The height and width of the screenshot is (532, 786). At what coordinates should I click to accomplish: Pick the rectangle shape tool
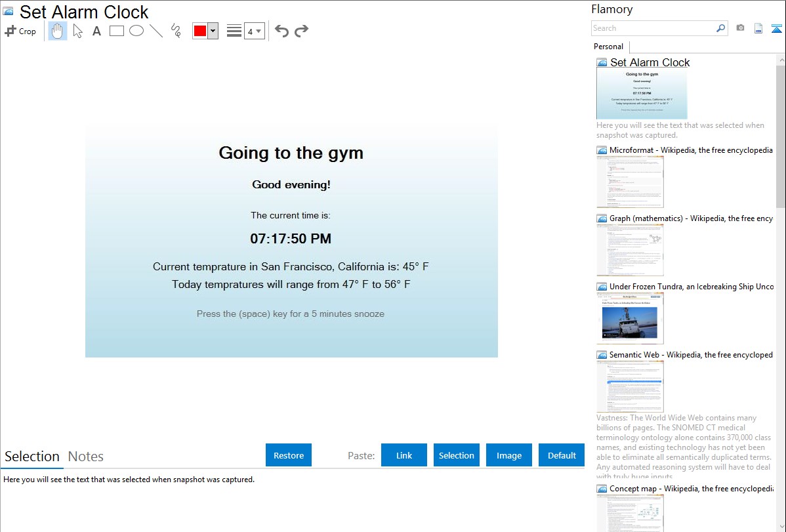tap(116, 31)
